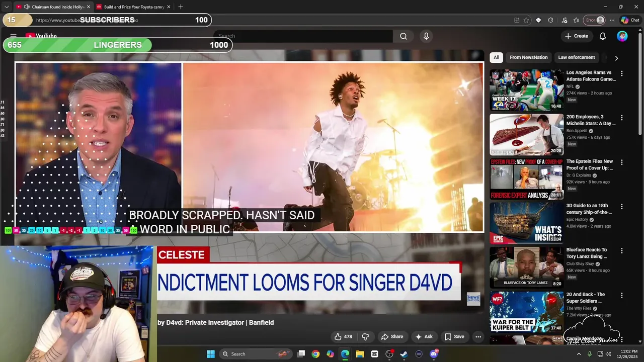Open a new browser tab

tap(181, 7)
